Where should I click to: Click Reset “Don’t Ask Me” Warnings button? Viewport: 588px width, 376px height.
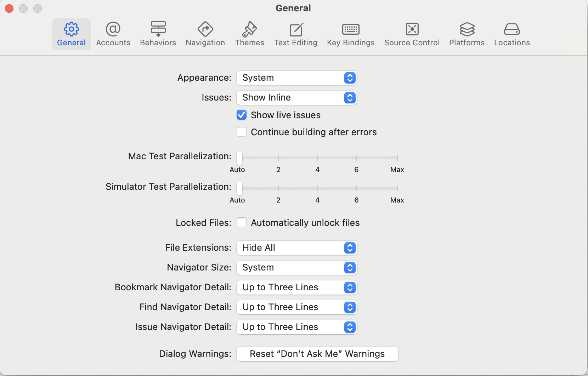tap(317, 354)
